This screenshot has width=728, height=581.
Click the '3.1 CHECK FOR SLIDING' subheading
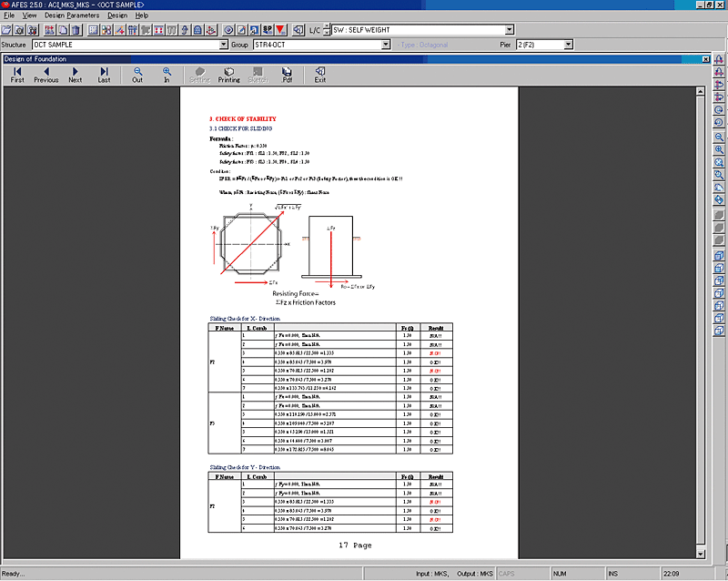(240, 128)
